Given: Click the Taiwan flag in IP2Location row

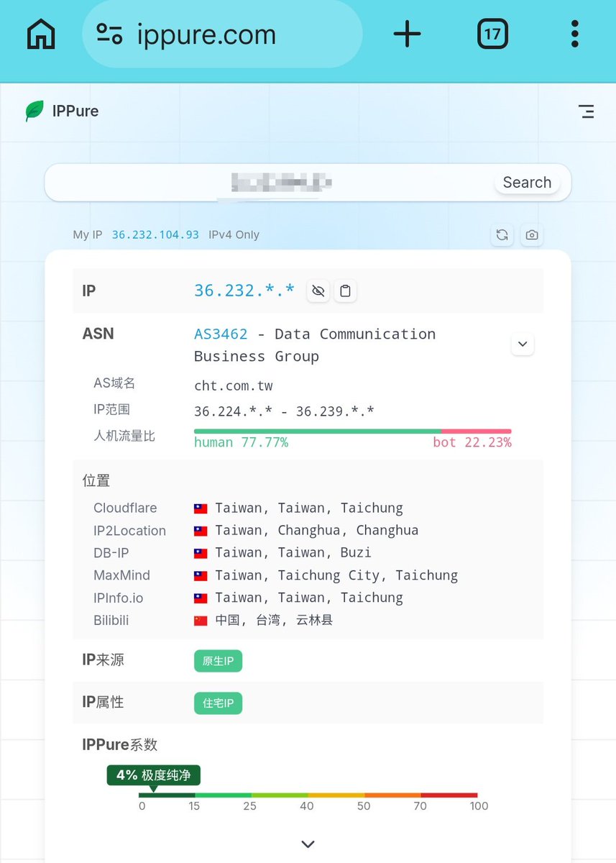Looking at the screenshot, I should (x=201, y=530).
